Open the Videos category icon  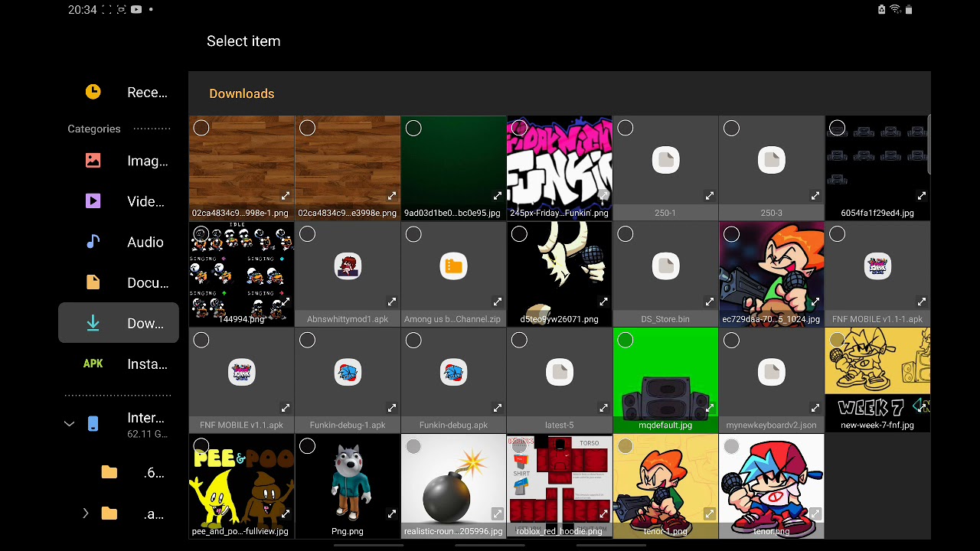tap(93, 201)
